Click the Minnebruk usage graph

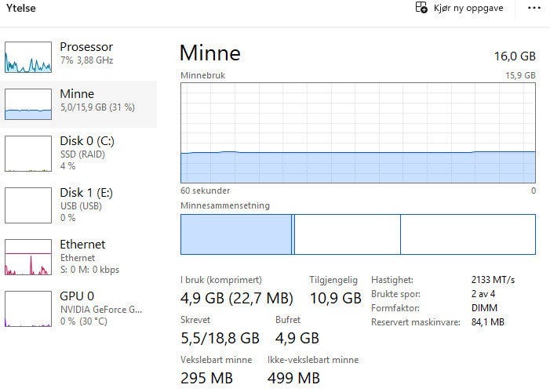tap(358, 132)
